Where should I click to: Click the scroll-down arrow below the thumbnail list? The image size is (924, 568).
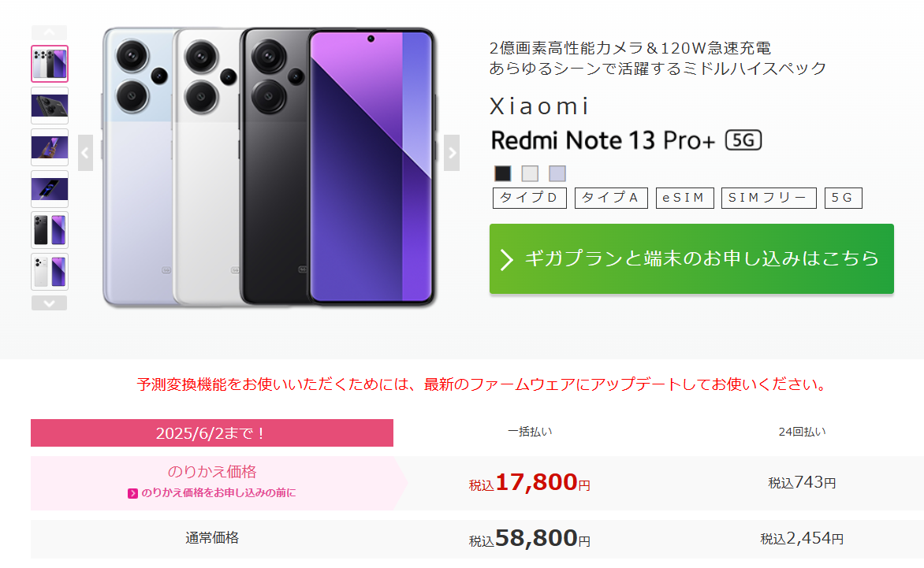coord(49,303)
